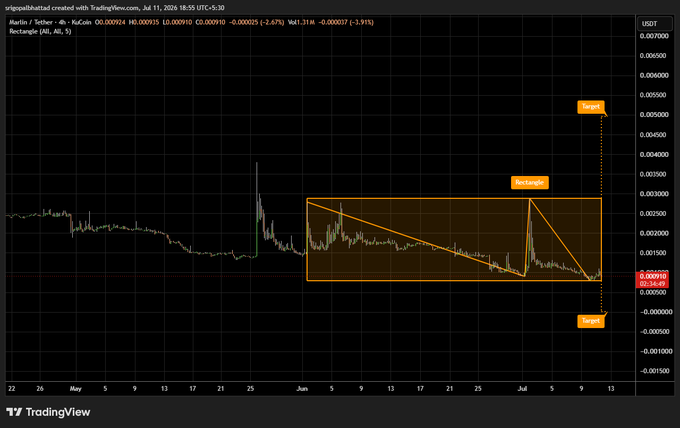
Task: Click the 0.004000 price axis label
Action: pos(654,154)
